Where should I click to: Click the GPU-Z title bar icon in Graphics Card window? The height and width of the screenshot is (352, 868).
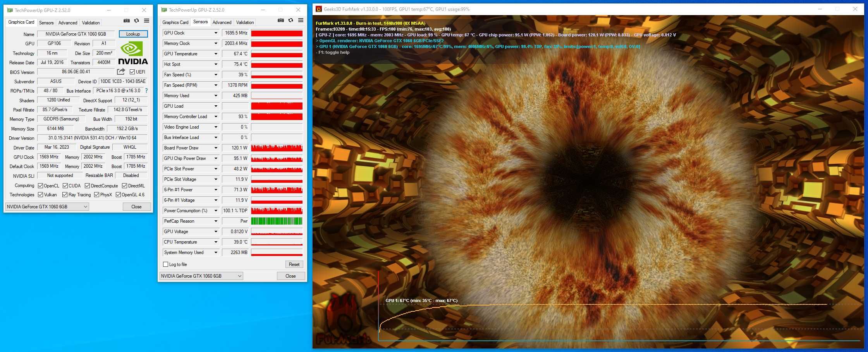pos(10,10)
